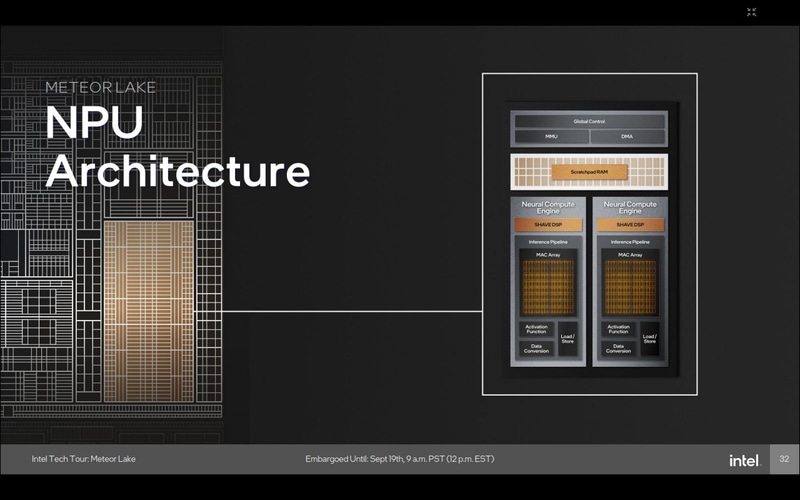Viewport: 800px width, 500px height.
Task: Select the "NPU" heading word
Action: point(95,122)
